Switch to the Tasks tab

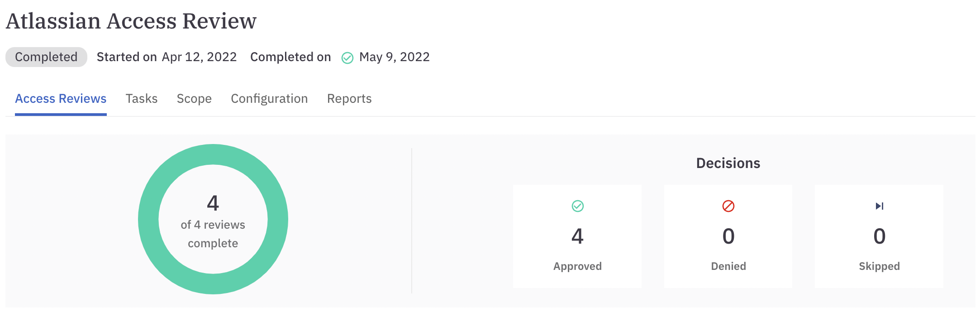pos(142,99)
